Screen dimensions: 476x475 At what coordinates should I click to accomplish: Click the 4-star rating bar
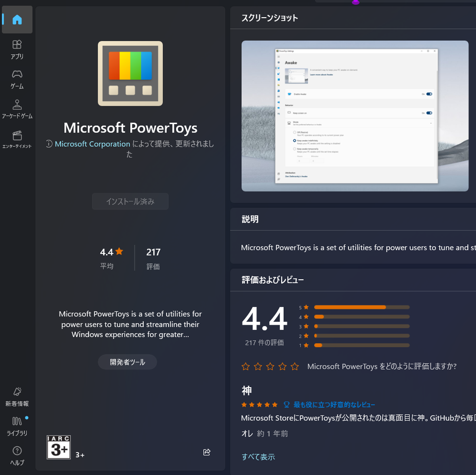(362, 317)
